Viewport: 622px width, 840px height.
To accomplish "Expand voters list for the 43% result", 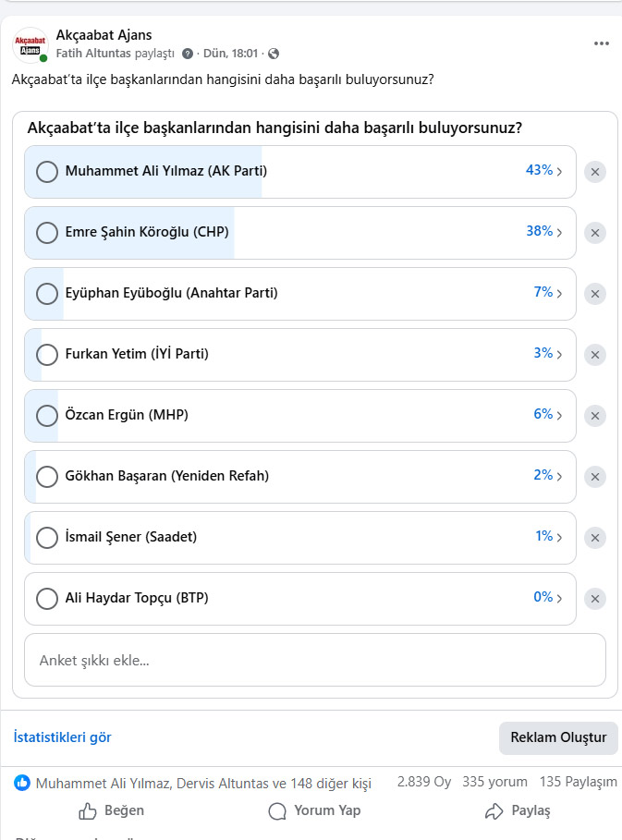I will click(544, 171).
